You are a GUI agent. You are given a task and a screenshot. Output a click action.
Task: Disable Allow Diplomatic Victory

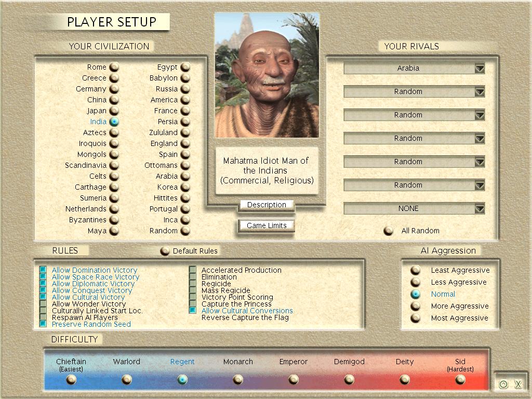pyautogui.click(x=43, y=283)
